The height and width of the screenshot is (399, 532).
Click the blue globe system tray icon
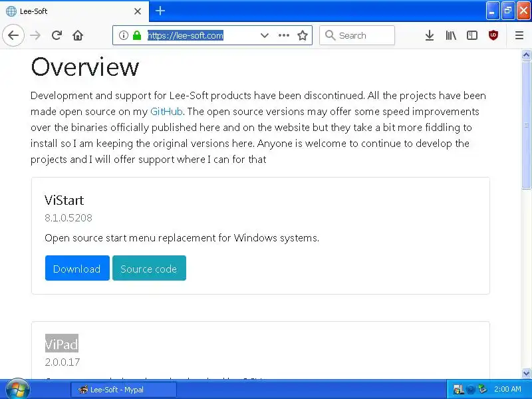coord(471,390)
